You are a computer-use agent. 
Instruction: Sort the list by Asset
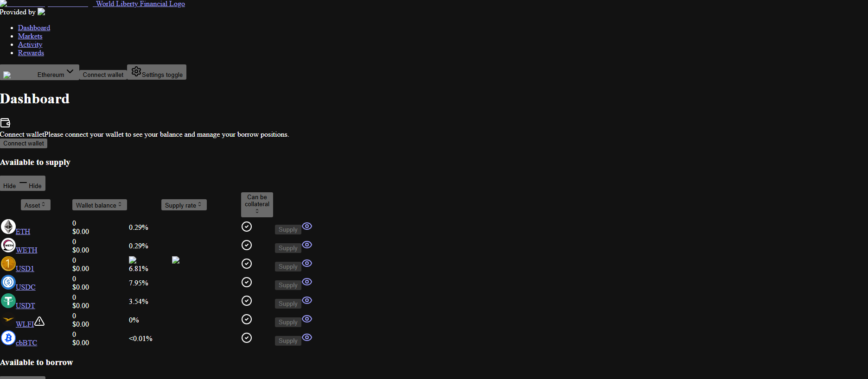click(36, 205)
